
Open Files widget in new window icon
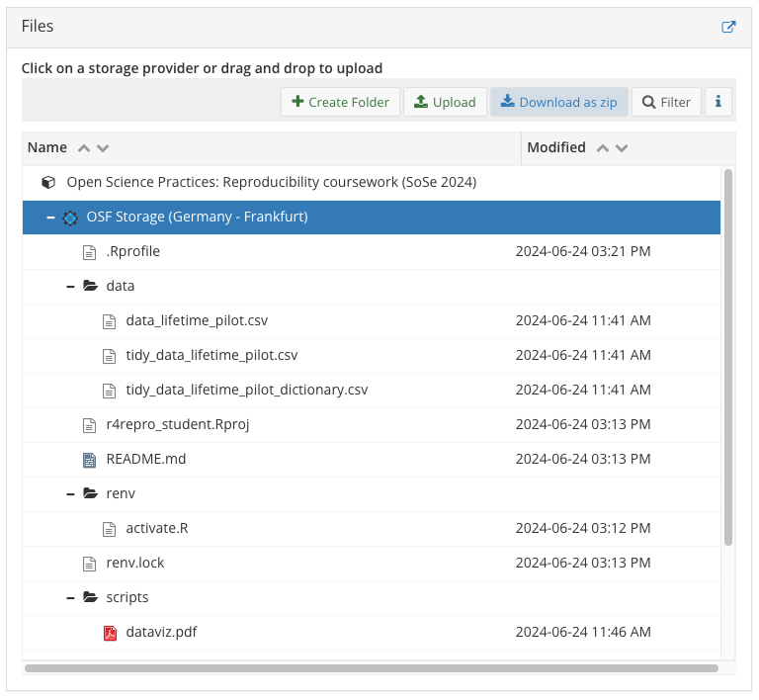(728, 27)
